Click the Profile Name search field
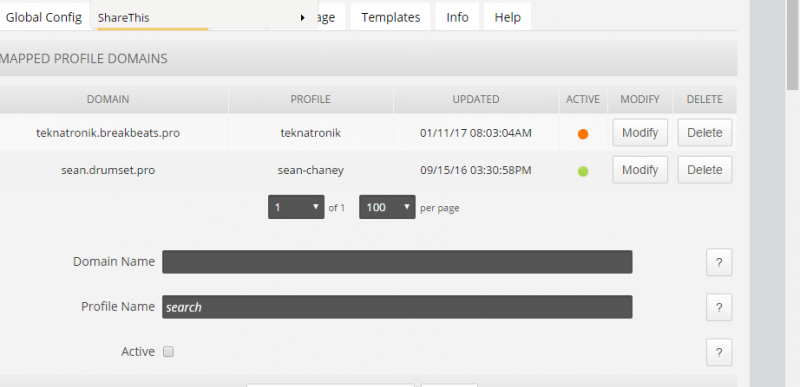Screen dimensions: 800x387 [x=397, y=307]
